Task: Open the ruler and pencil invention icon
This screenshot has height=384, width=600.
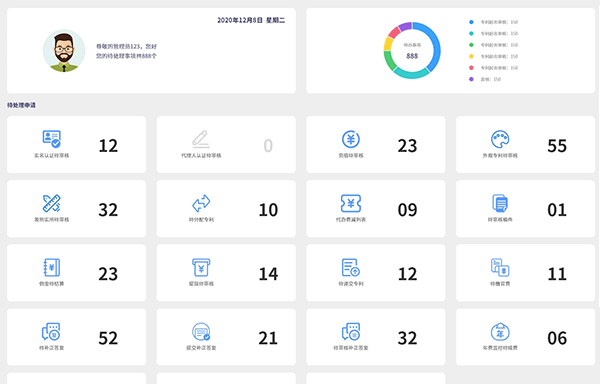Action: click(52, 203)
